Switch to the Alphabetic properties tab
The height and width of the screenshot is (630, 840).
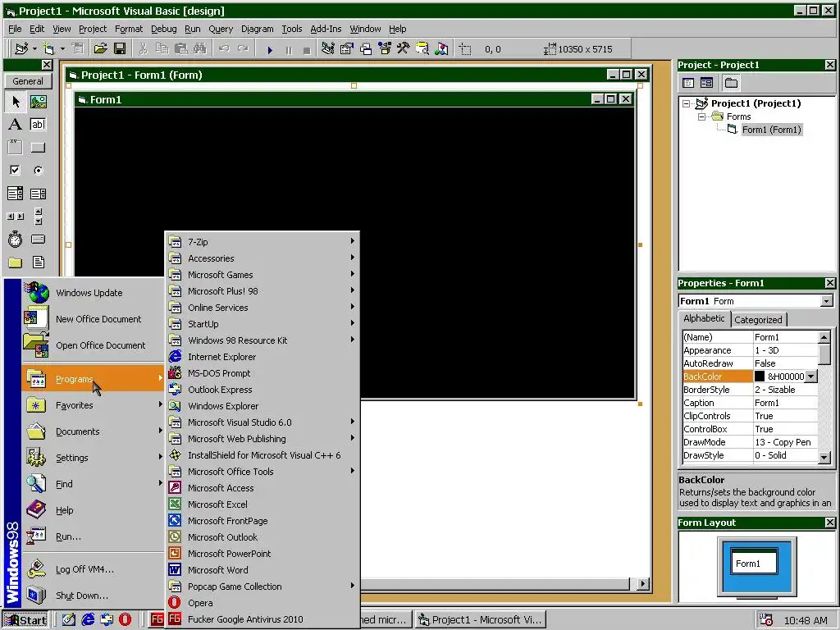[x=704, y=318]
